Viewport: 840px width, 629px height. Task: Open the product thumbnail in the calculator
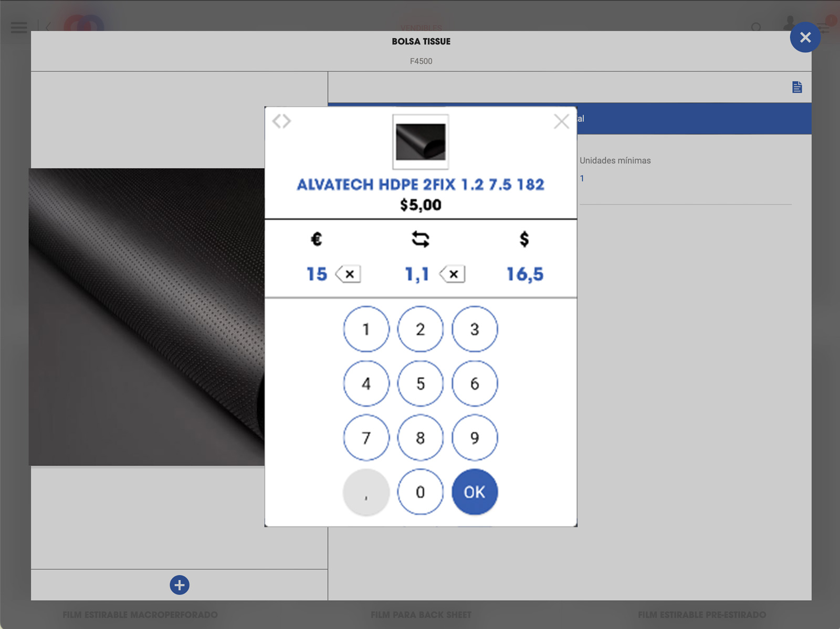[421, 142]
